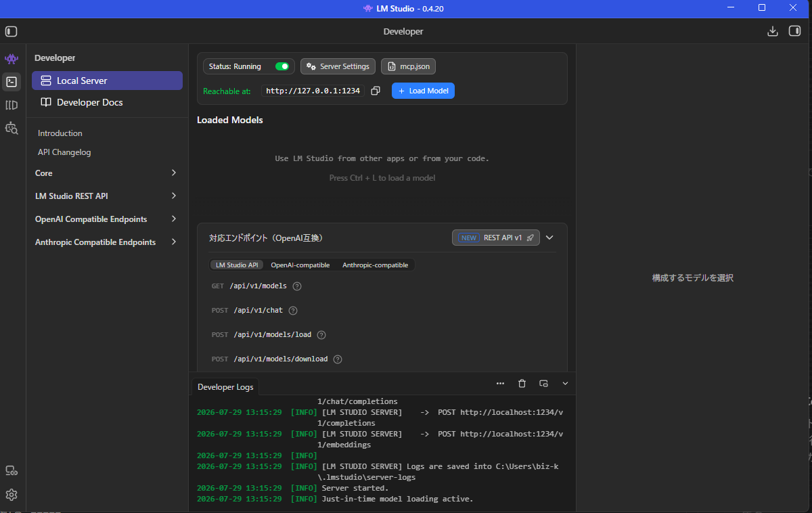Turn off the Status: Running server switch
This screenshot has height=513, width=812.
[282, 66]
